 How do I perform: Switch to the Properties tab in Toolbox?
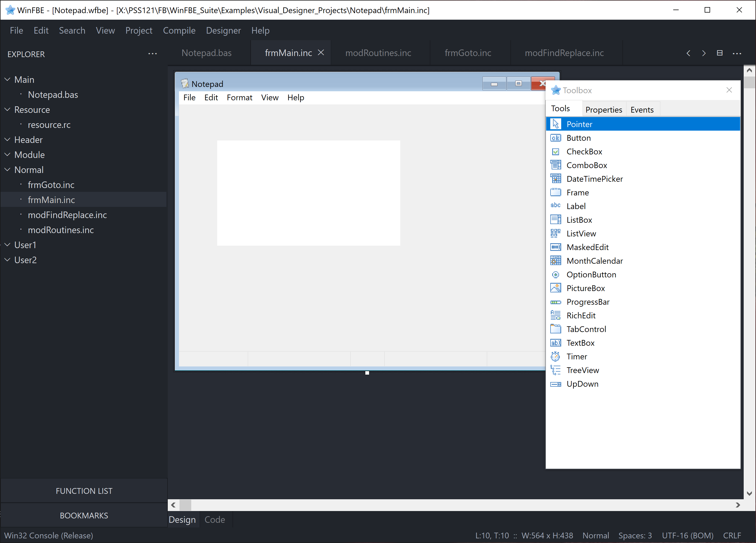[x=603, y=110]
